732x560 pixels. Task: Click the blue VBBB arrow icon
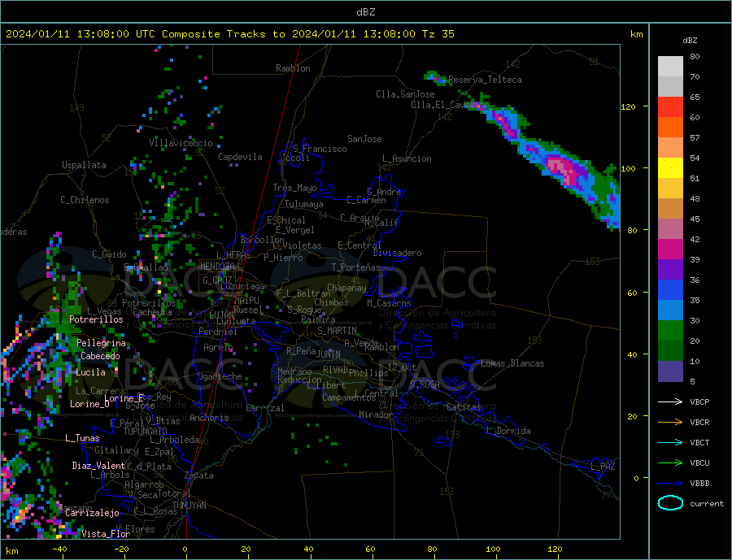coord(670,484)
